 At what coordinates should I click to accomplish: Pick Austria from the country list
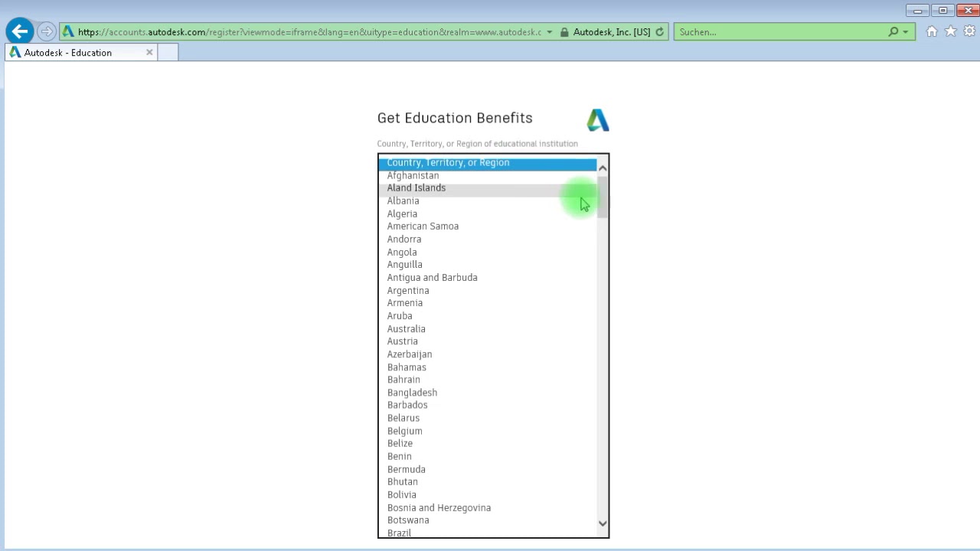[487, 341]
